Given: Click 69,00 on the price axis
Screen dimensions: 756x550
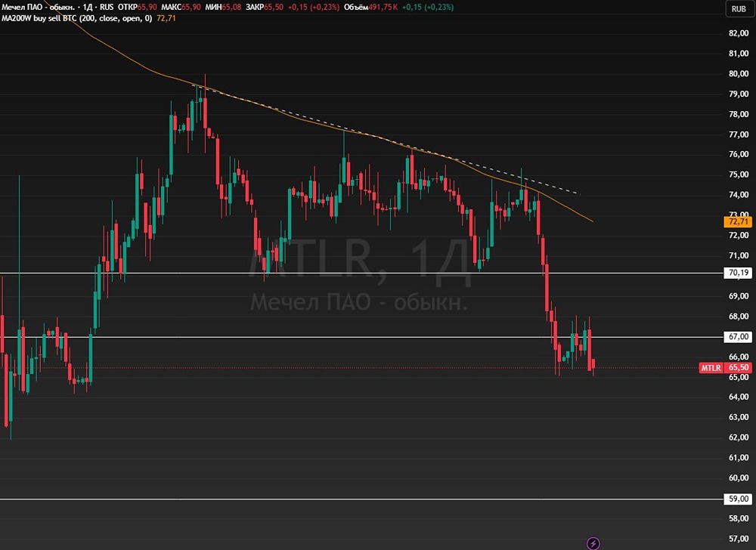Looking at the screenshot, I should click(x=739, y=295).
